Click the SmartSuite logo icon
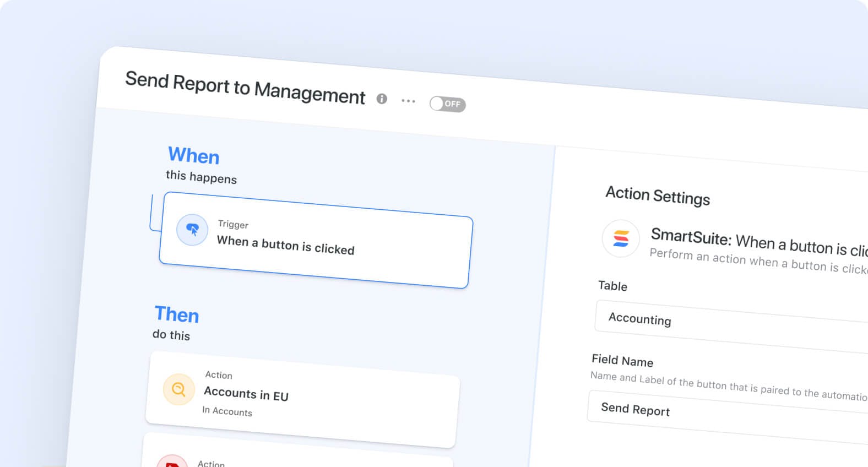 (x=621, y=238)
